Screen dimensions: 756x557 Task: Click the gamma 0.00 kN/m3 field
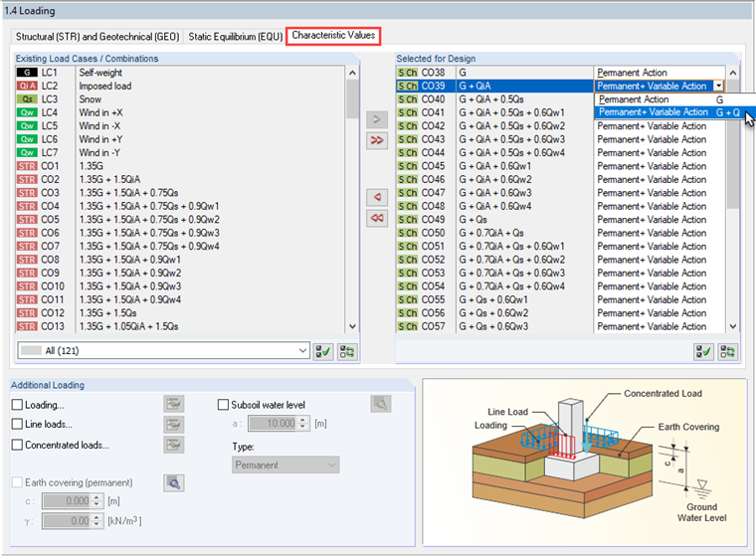67,521
